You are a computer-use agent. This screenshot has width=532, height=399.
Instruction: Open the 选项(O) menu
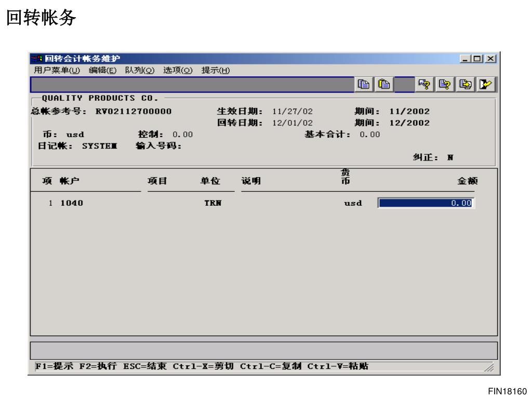(x=178, y=71)
